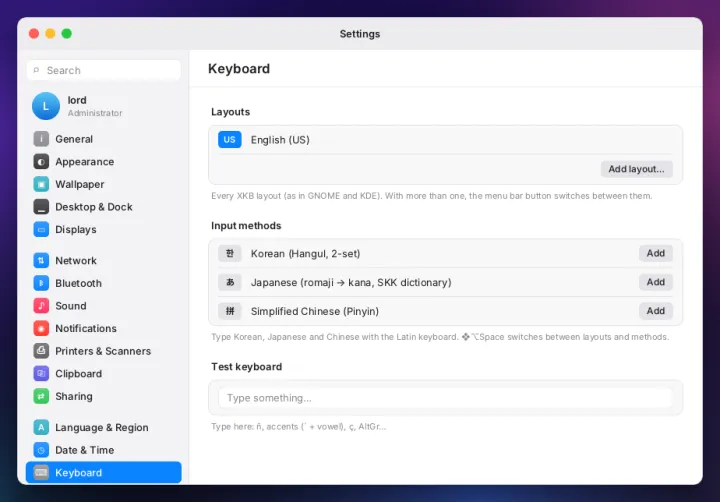Add the Simplified Chinese (Pinyin) input method
Screen dimensions: 720x502
point(656,311)
